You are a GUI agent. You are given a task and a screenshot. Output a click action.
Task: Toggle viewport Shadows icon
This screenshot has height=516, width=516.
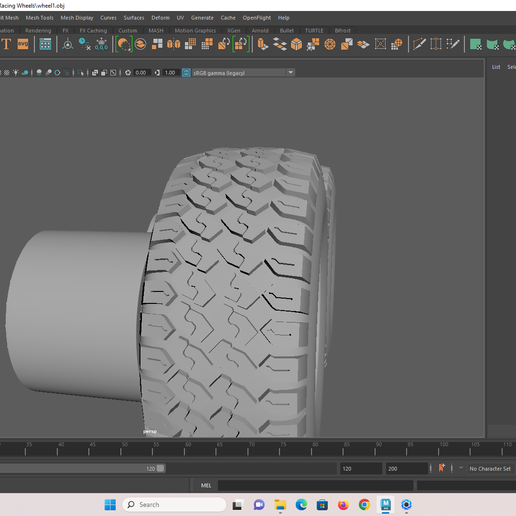[25, 73]
